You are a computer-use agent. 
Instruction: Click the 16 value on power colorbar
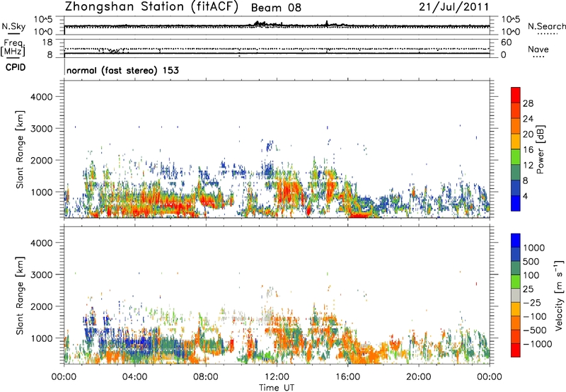(528, 150)
